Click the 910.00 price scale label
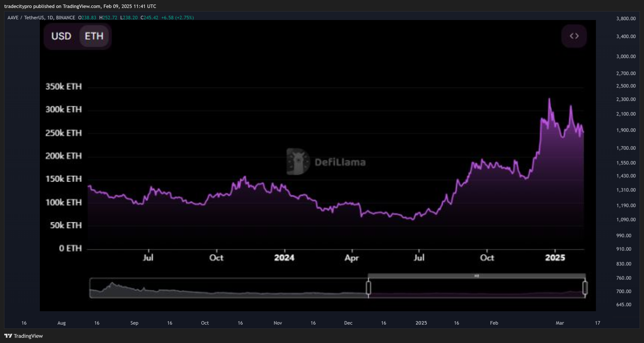The width and height of the screenshot is (644, 343). click(x=624, y=249)
